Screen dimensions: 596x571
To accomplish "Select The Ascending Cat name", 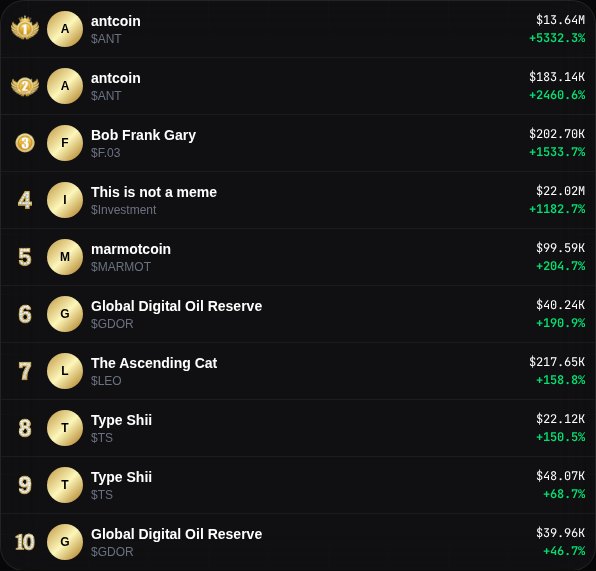I will pos(154,363).
